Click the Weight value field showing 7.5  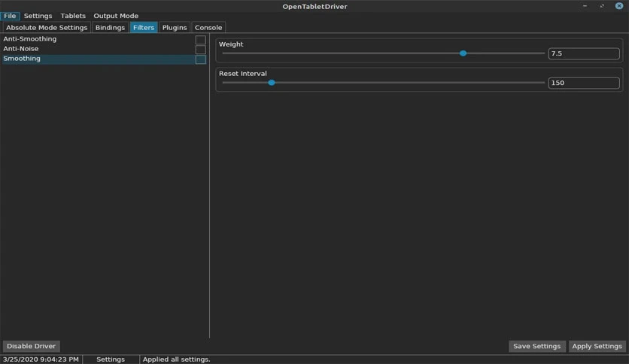(584, 53)
